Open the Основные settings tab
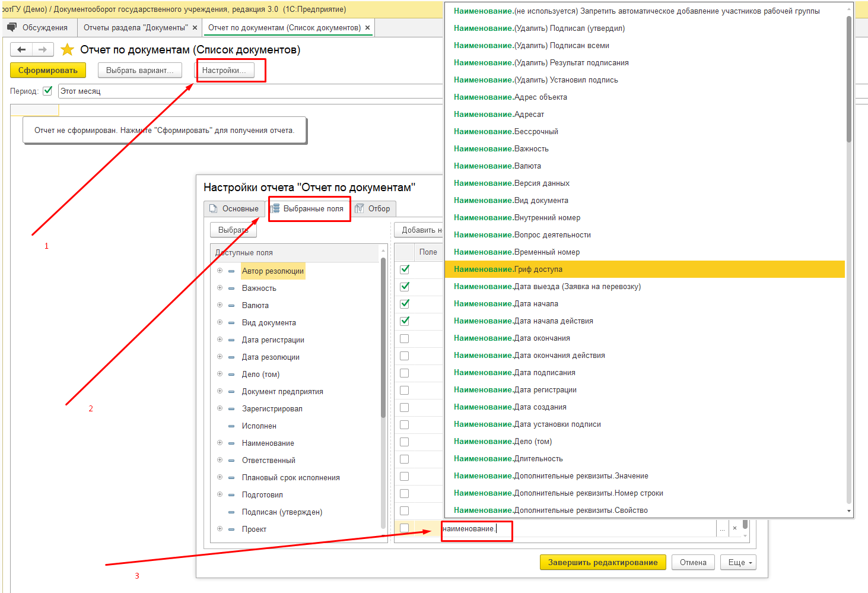The height and width of the screenshot is (593, 868). tap(234, 209)
